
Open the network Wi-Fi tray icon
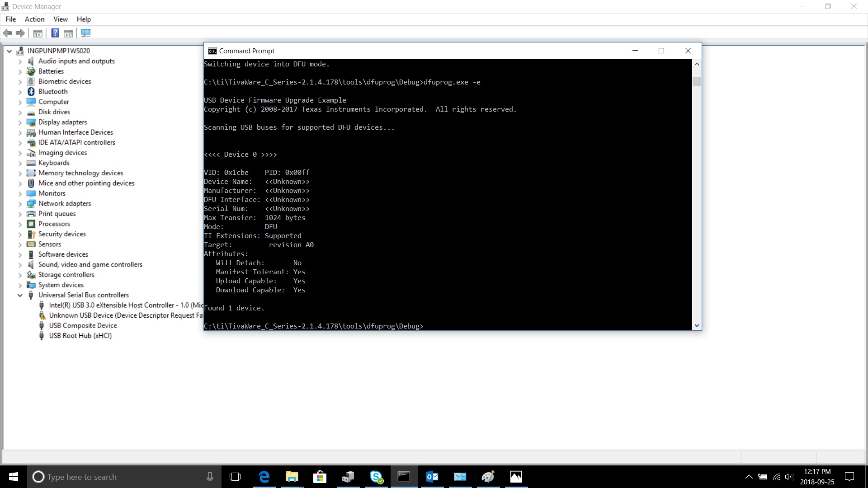pos(776,477)
